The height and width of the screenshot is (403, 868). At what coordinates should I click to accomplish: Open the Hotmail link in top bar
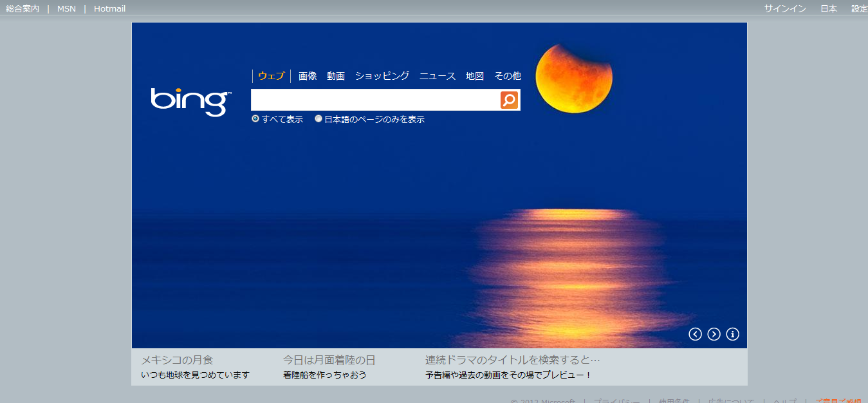(109, 8)
